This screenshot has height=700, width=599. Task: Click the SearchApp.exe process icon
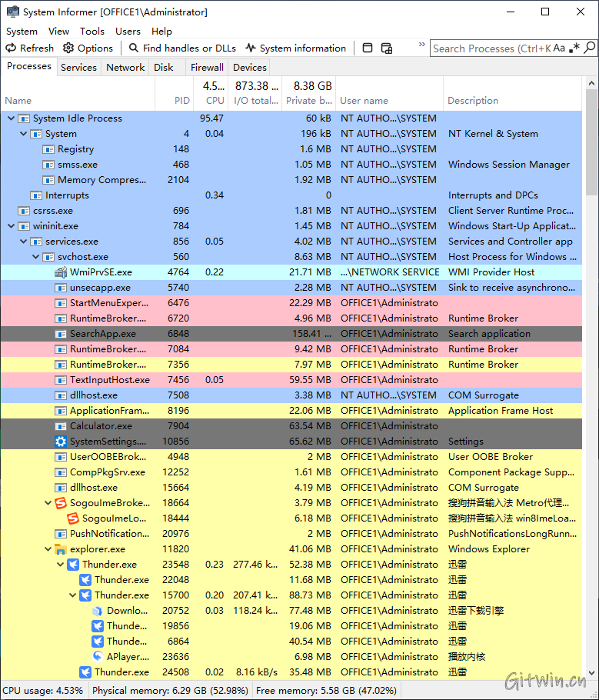click(61, 334)
